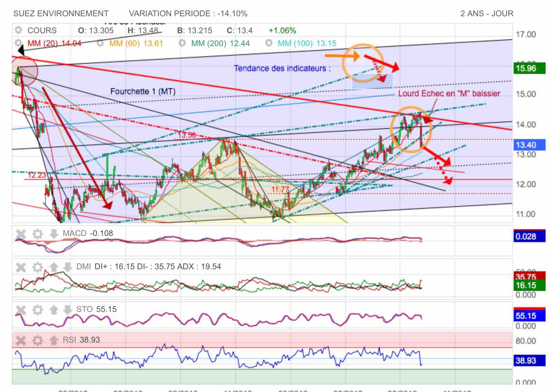Click the low price B: 13.215
Screen dimensions: 550x392
click(x=195, y=31)
